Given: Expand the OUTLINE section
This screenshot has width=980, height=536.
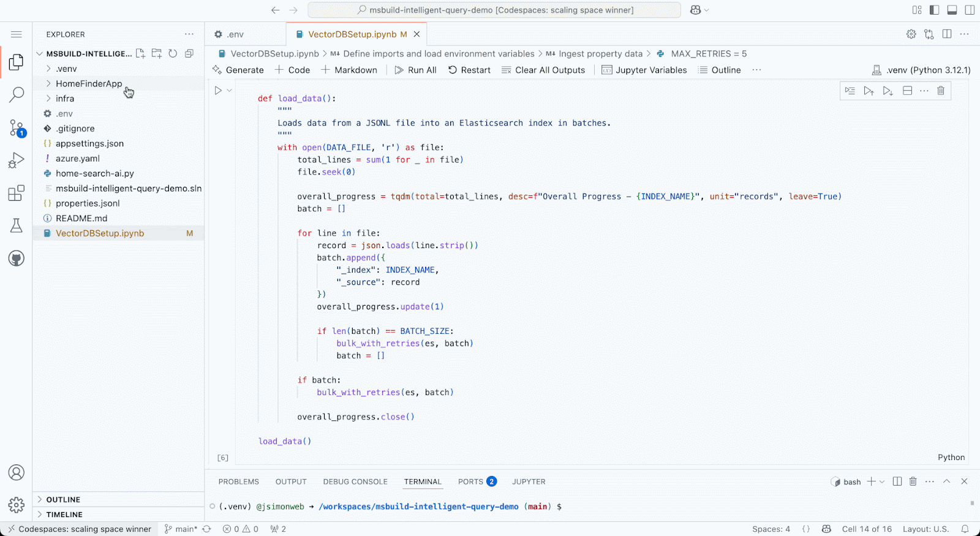Looking at the screenshot, I should pos(63,500).
